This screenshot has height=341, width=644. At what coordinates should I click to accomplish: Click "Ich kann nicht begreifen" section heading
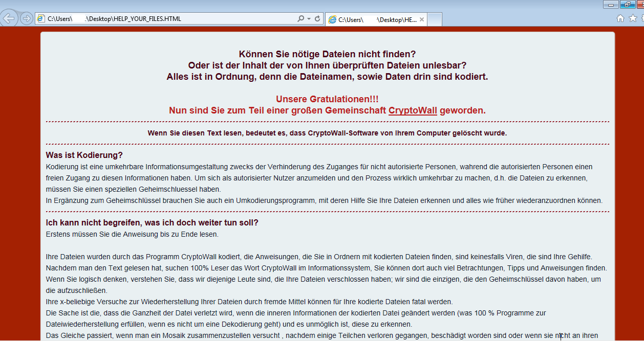(x=152, y=223)
